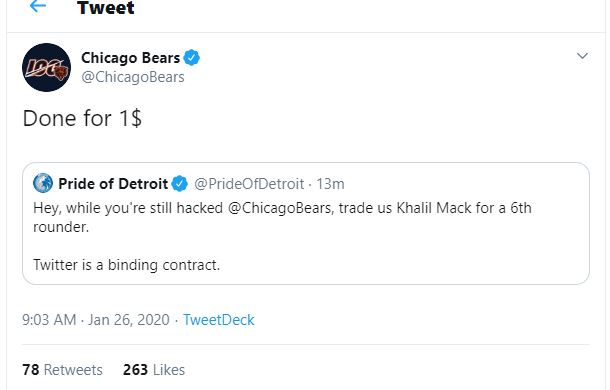Click Chicago Bears verified badge

(191, 58)
